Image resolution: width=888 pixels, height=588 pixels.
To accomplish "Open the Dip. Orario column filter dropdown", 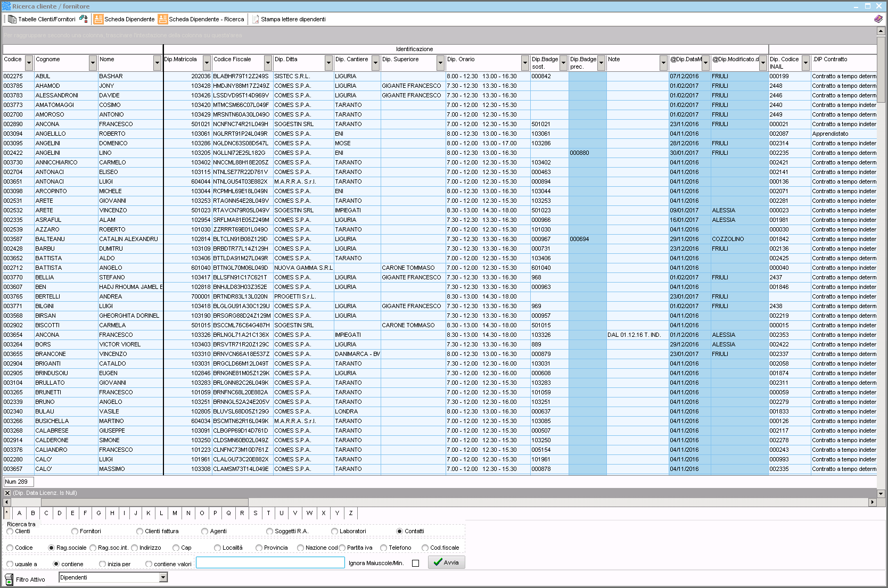I will pos(525,63).
